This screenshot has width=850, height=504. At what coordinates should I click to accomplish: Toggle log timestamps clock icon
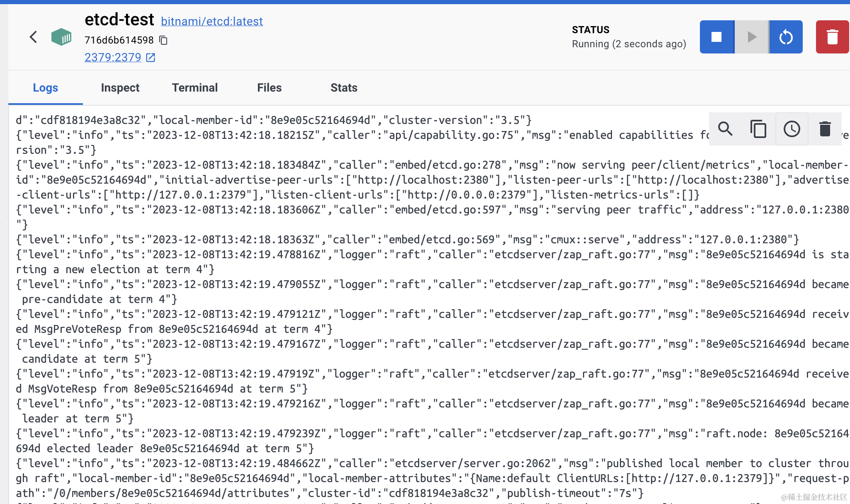click(792, 129)
